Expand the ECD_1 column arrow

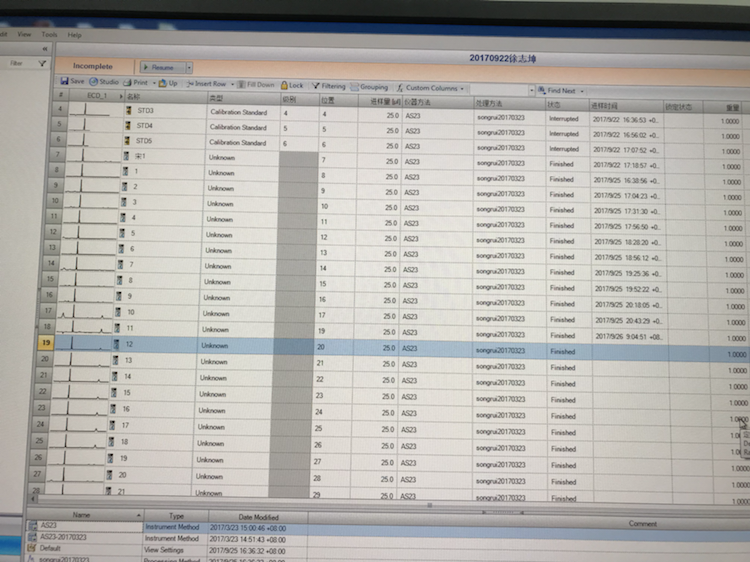[x=121, y=96]
